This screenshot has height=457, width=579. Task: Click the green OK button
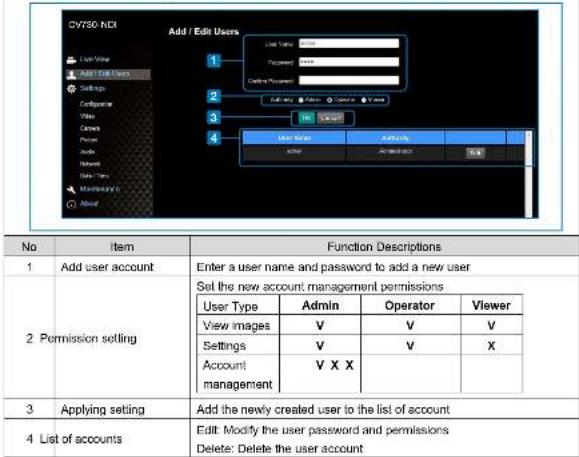point(306,118)
